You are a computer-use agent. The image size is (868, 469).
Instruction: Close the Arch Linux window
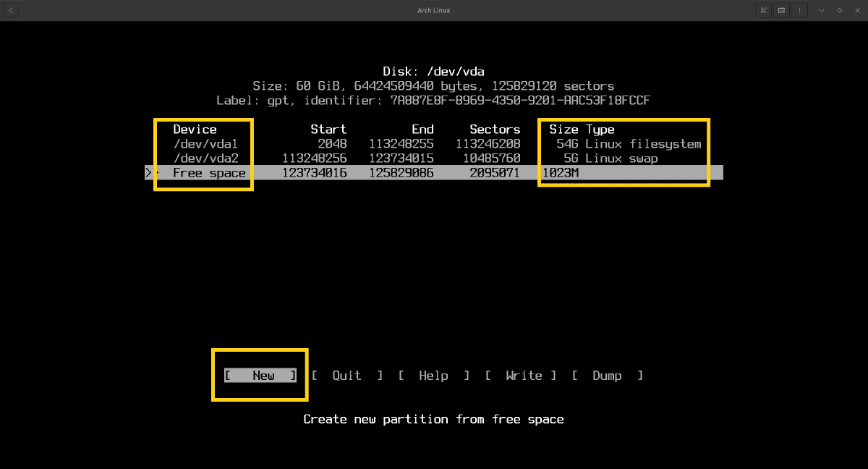pos(856,10)
